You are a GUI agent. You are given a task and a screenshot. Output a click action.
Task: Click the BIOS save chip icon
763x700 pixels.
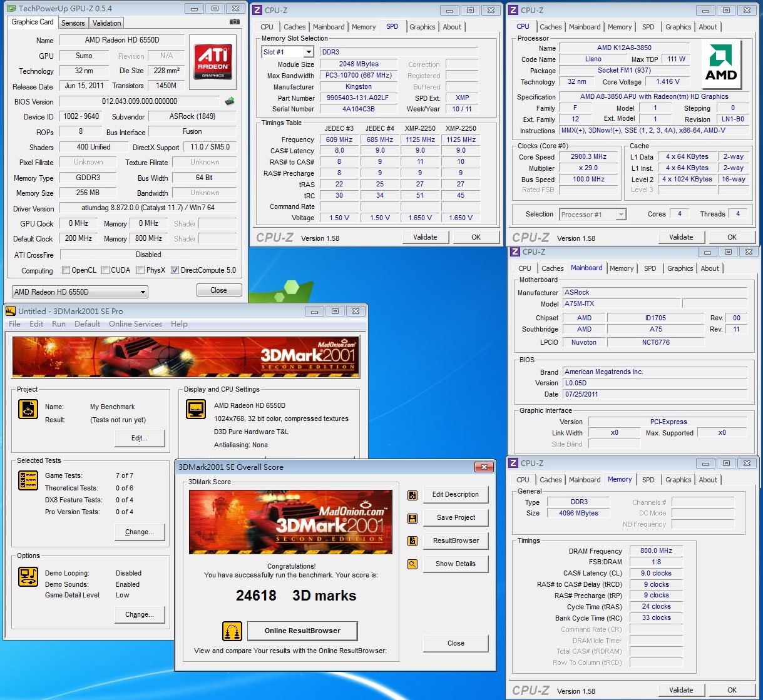pos(230,101)
